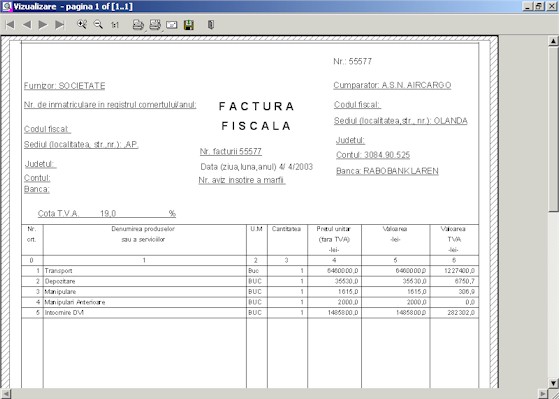The height and width of the screenshot is (399, 560).
Task: Jump to last page arrow
Action: (x=60, y=25)
